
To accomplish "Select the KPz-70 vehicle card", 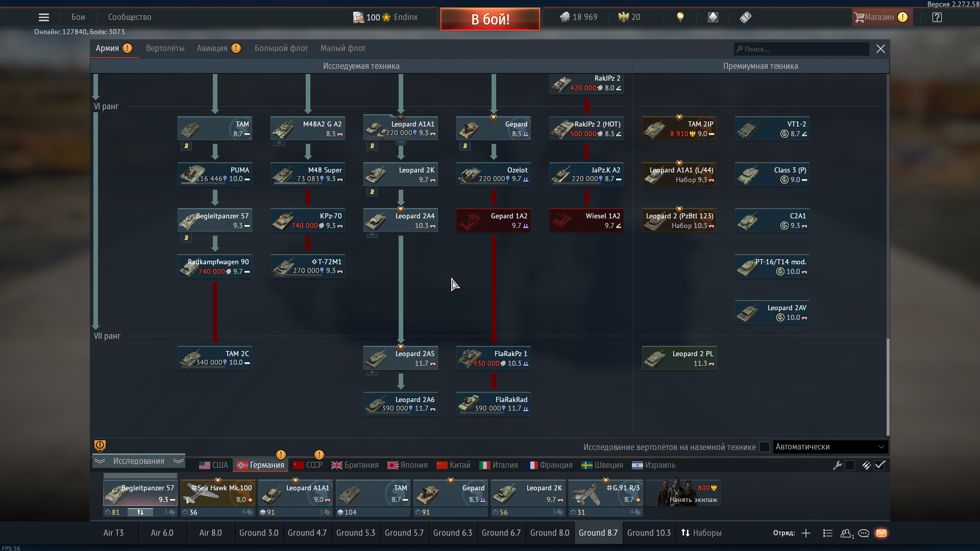I will [308, 220].
